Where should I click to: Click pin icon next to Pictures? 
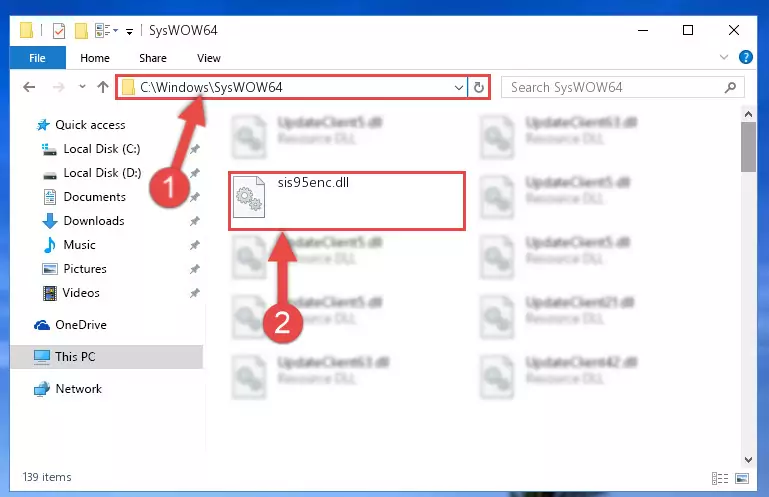[195, 269]
